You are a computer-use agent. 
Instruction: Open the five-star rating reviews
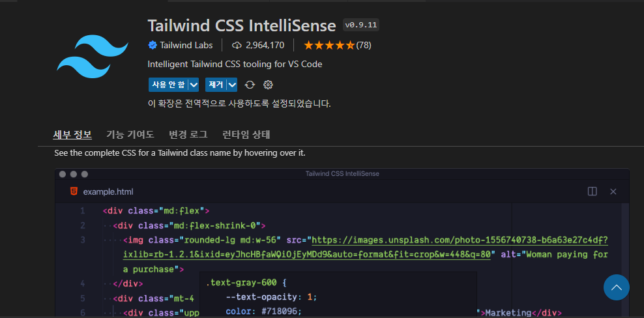pyautogui.click(x=329, y=45)
